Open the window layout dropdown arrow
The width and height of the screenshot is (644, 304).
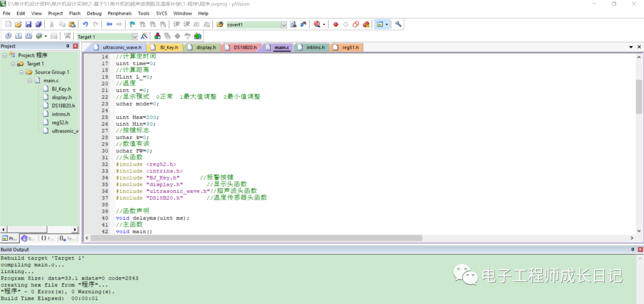(387, 24)
